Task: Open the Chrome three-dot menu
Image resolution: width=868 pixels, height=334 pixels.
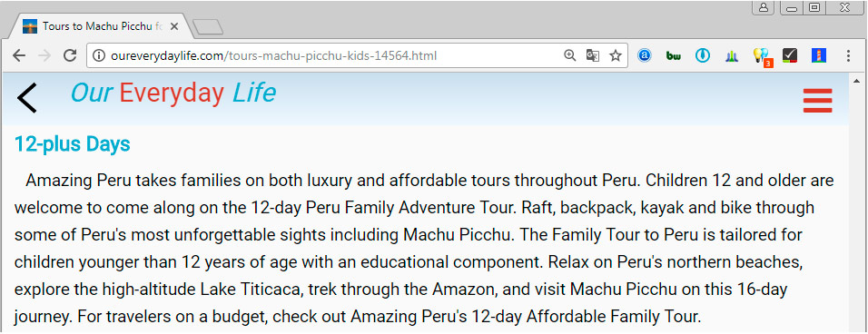Action: point(848,55)
